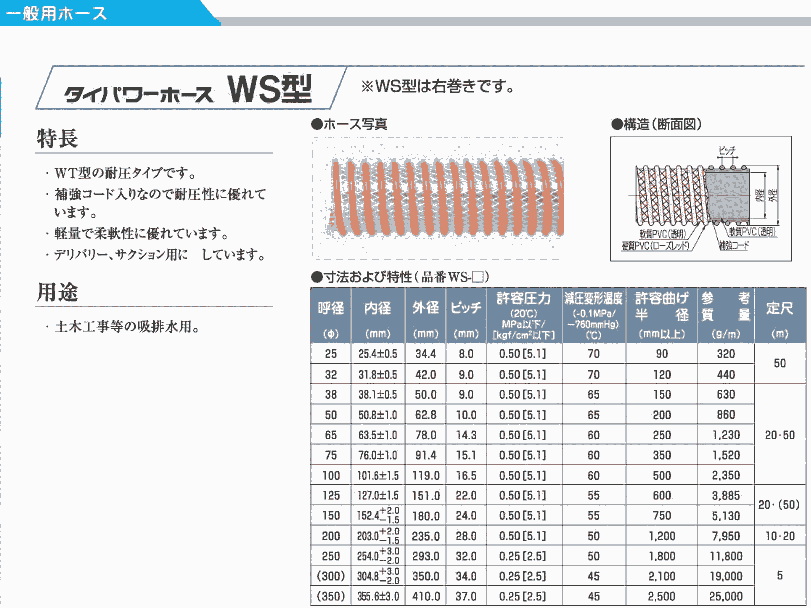811x608 pixels.
Task: Click nominal size cell 200
Action: click(x=331, y=536)
